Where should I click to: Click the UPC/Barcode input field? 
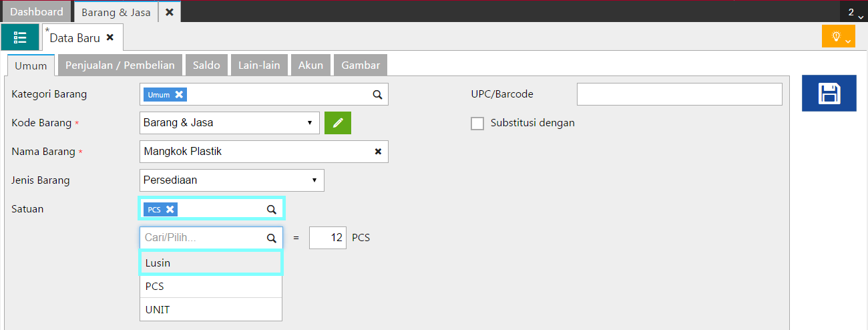point(679,94)
